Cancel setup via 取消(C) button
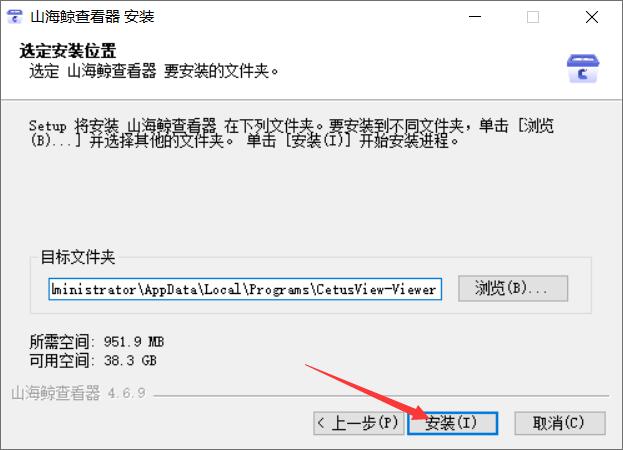Image resolution: width=623 pixels, height=450 pixels. (x=560, y=423)
